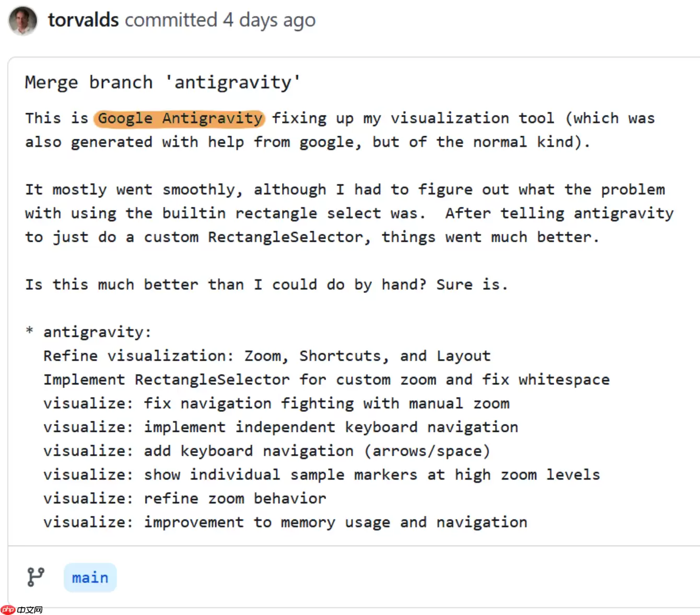Click 'visualize: implement independent keyboard navigation'
Screen dimensions: 700x615
(x=281, y=427)
